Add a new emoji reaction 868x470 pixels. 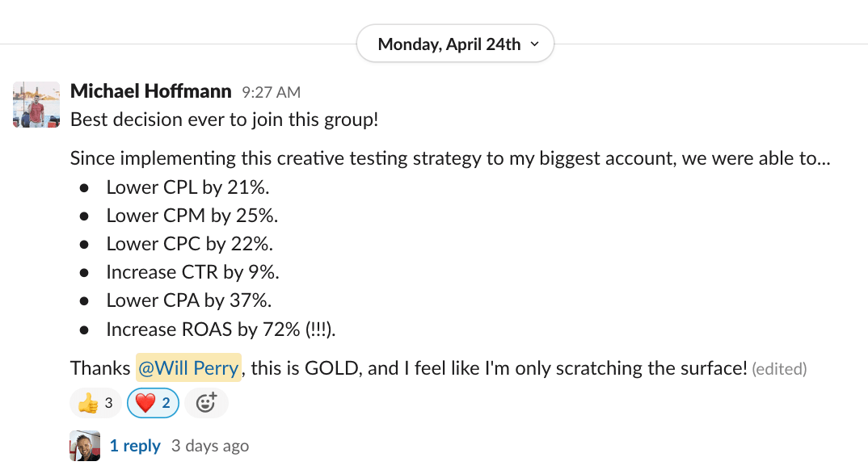click(206, 403)
